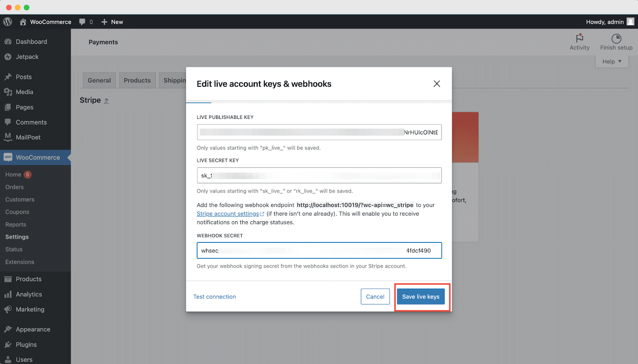Image resolution: width=638 pixels, height=364 pixels.
Task: Focus the Webhook Secret input field
Action: coord(319,250)
